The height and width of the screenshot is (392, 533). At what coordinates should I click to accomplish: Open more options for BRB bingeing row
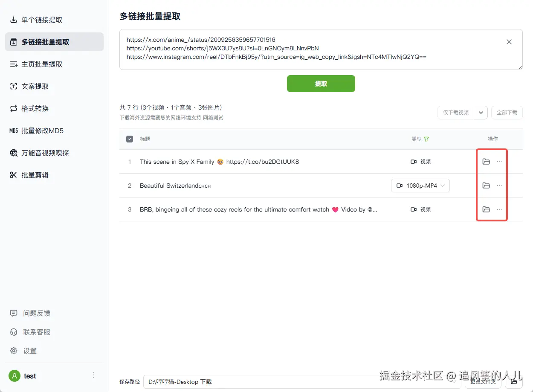coord(500,209)
